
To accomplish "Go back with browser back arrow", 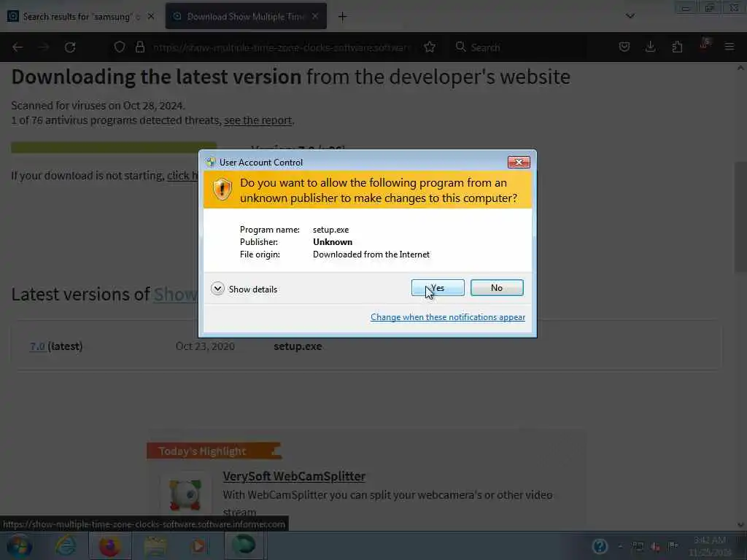I will tap(18, 47).
